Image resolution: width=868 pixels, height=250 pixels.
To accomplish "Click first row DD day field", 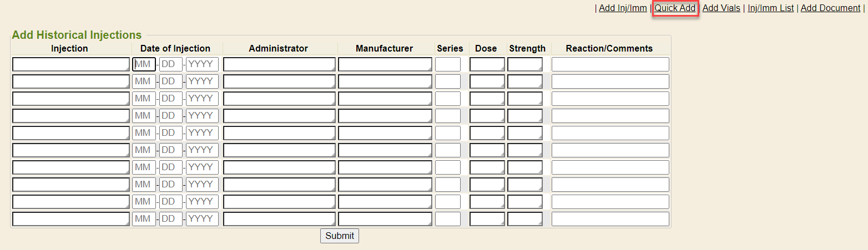I will (170, 65).
